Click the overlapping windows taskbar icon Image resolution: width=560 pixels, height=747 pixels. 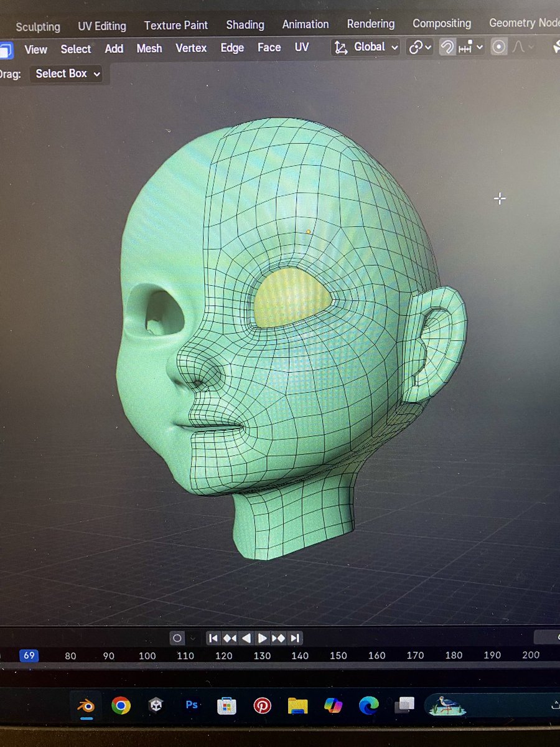[405, 705]
